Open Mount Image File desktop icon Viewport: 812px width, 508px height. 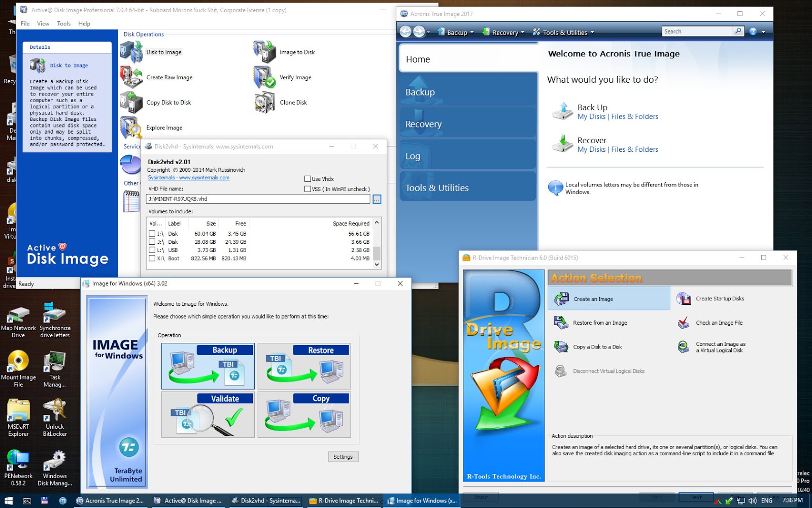click(x=18, y=369)
